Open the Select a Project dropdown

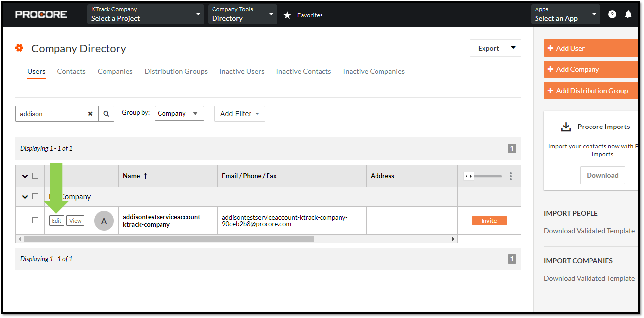[x=145, y=14]
